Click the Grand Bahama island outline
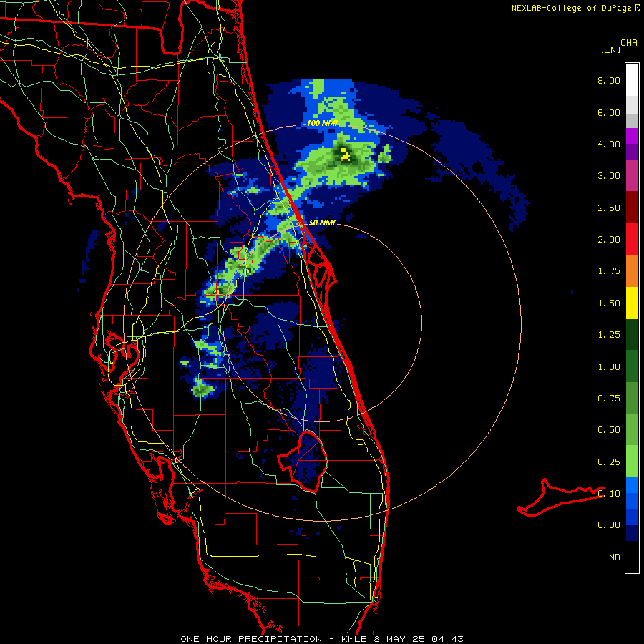The height and width of the screenshot is (644, 644). pos(561,498)
